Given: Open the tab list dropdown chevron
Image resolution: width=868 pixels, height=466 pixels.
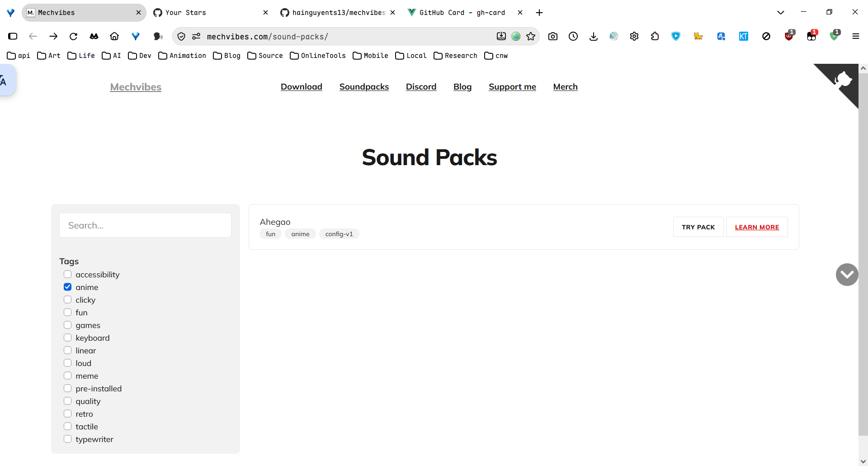Looking at the screenshot, I should tap(780, 13).
